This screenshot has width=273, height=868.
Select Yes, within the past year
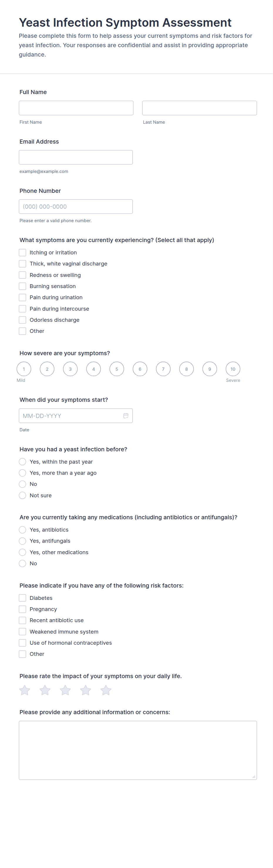[x=23, y=462]
